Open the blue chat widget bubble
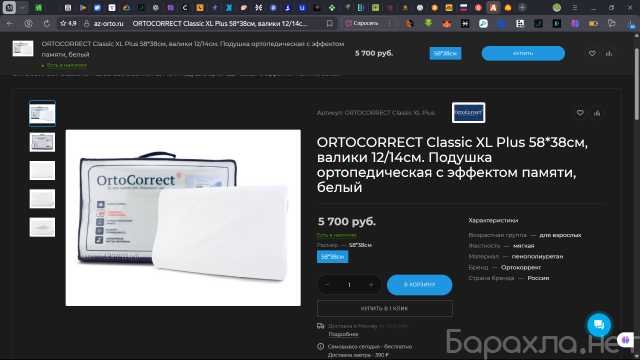 click(x=599, y=324)
